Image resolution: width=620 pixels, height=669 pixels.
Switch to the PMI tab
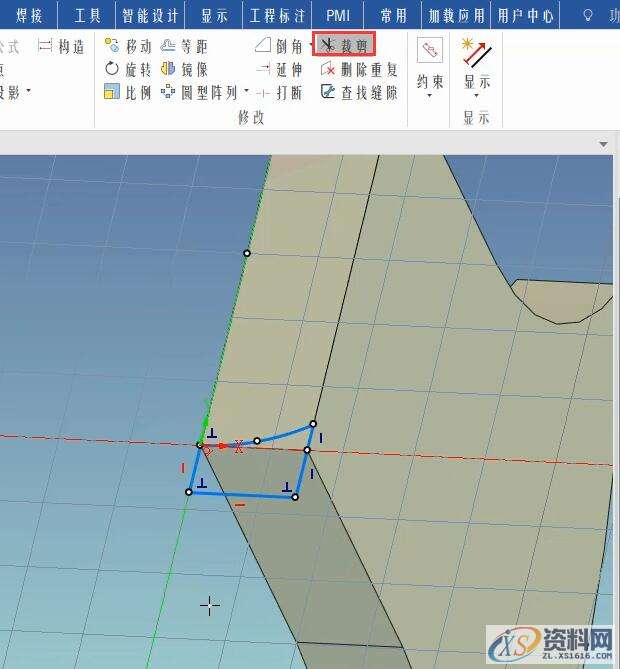[338, 16]
